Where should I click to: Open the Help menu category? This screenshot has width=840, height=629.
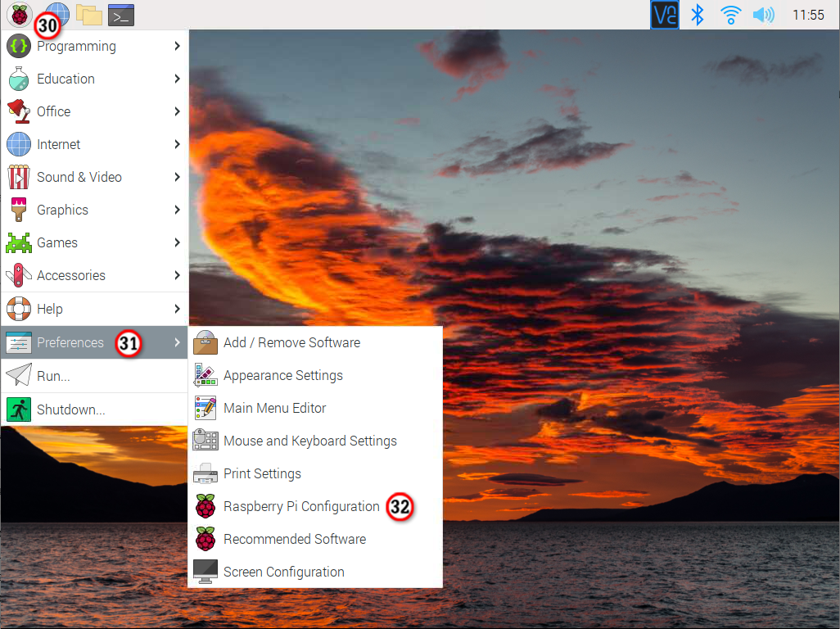pyautogui.click(x=94, y=309)
